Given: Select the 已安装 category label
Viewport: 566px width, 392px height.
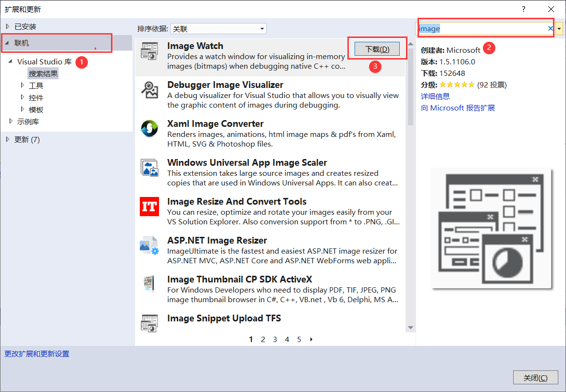Looking at the screenshot, I should coord(25,26).
